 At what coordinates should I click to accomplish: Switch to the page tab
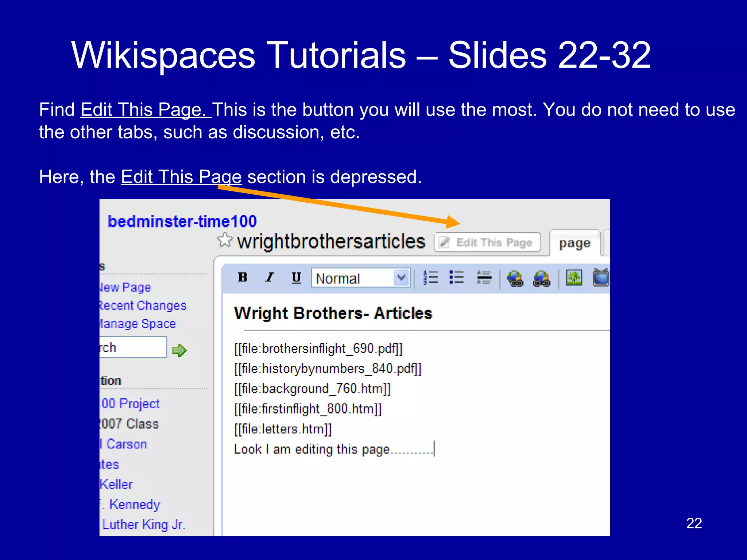coord(575,243)
